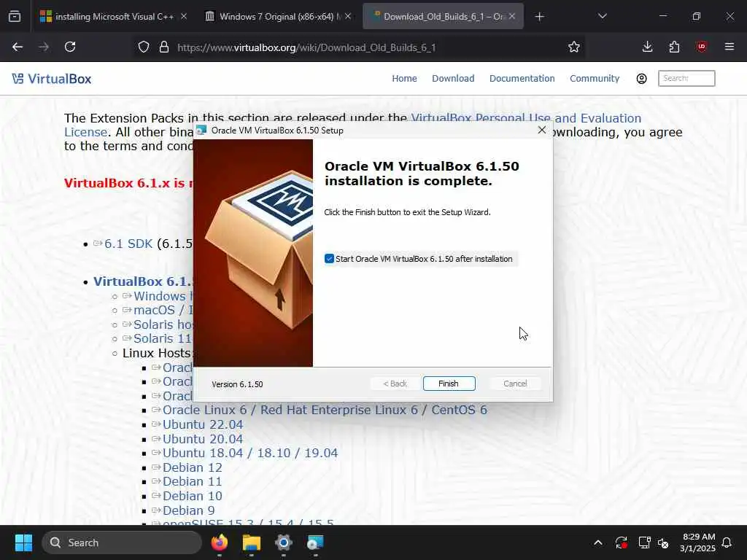The height and width of the screenshot is (560, 747).
Task: Open Debian 10 download link
Action: pos(193,496)
